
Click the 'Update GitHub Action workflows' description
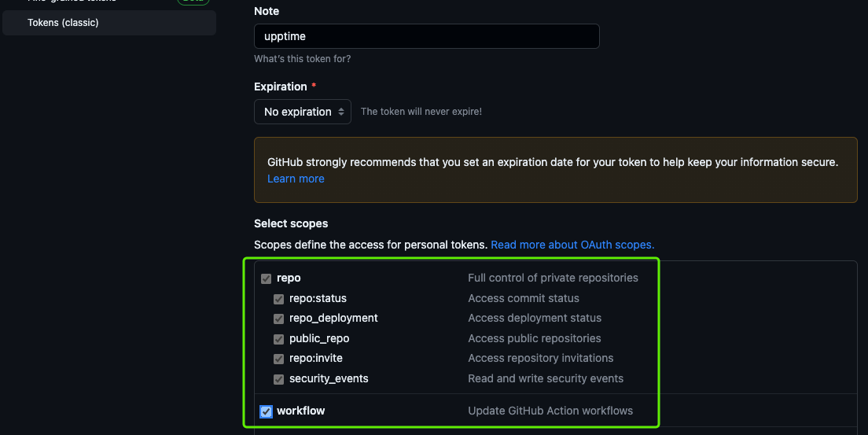coord(550,411)
